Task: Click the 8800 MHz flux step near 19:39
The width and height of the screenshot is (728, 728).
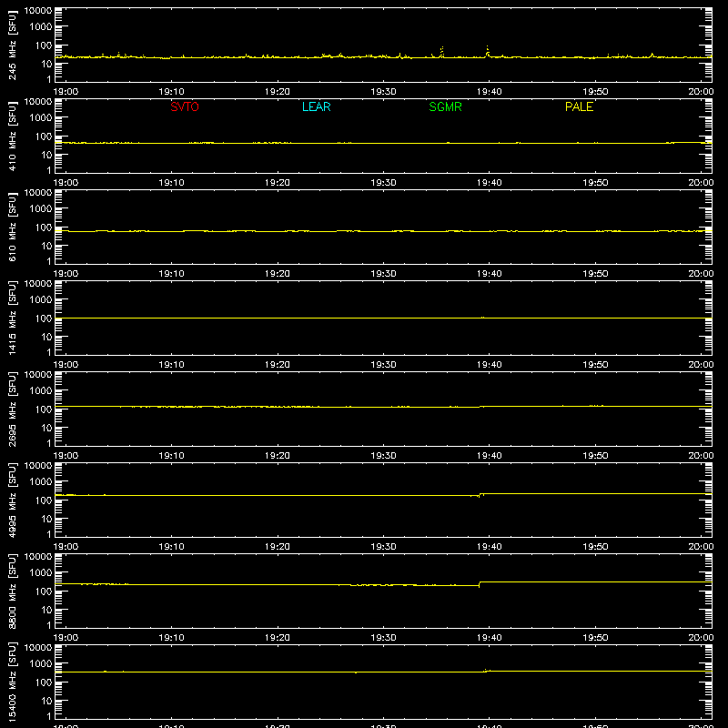Action: [x=480, y=584]
